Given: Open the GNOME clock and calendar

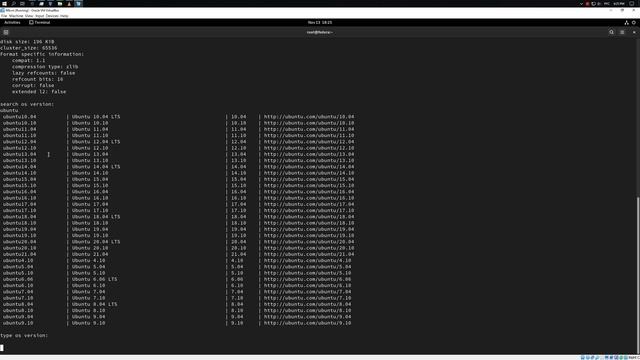Looking at the screenshot, I should [x=320, y=22].
